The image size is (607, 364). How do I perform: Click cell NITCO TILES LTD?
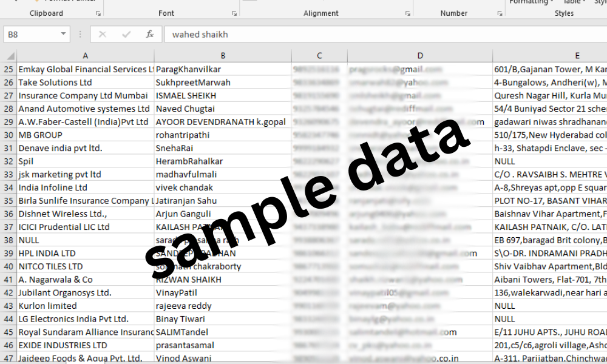pos(85,266)
